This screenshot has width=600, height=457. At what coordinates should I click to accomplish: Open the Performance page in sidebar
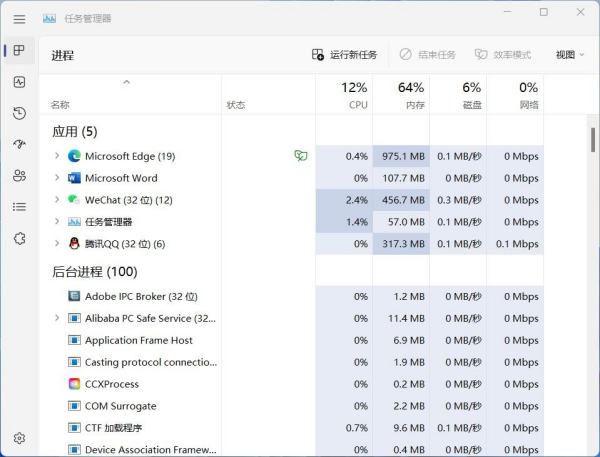click(x=19, y=82)
